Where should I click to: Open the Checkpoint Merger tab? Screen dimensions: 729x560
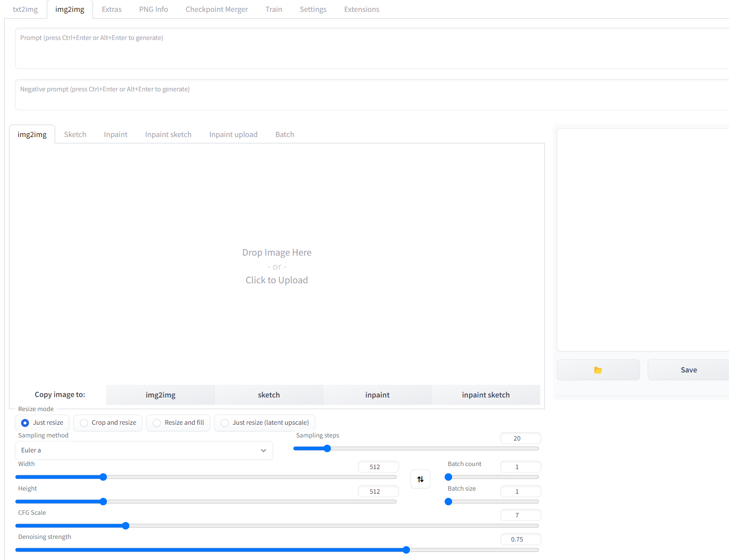[x=217, y=9]
